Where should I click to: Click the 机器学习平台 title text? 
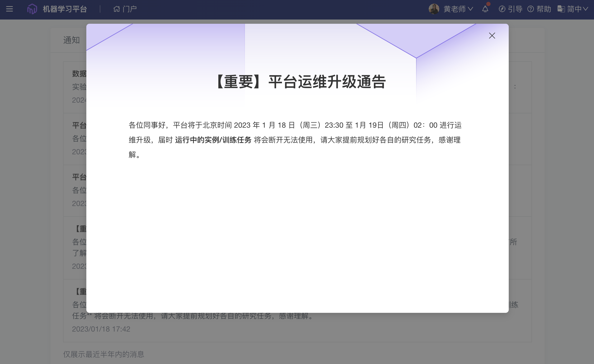tap(65, 9)
